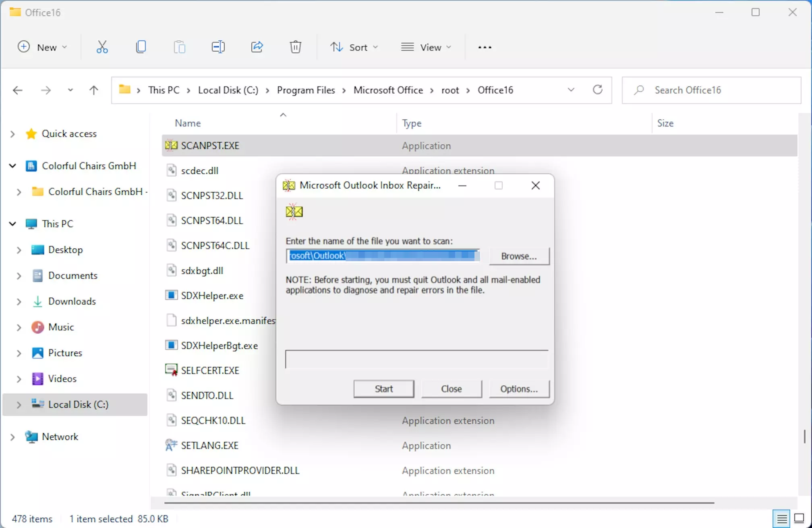
Task: Click the Downloads arrow icon in sidebar
Action: point(37,301)
